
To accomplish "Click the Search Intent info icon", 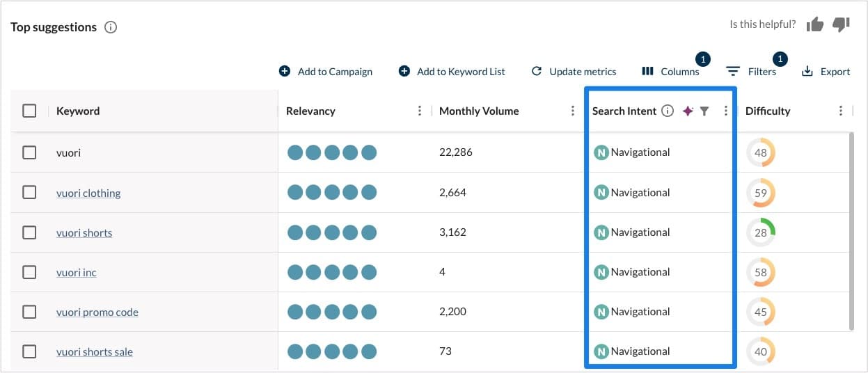I will (x=668, y=111).
